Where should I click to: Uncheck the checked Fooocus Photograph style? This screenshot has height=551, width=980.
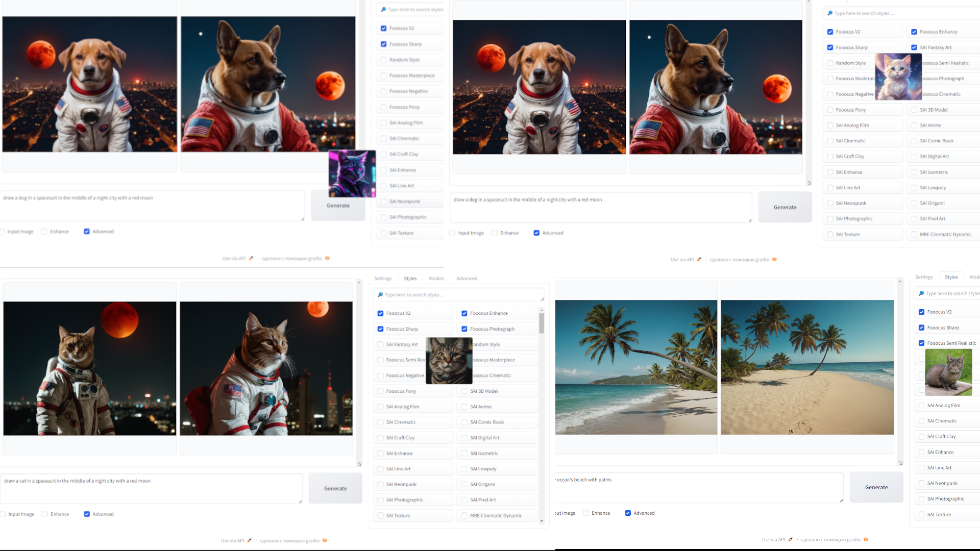[x=464, y=329]
